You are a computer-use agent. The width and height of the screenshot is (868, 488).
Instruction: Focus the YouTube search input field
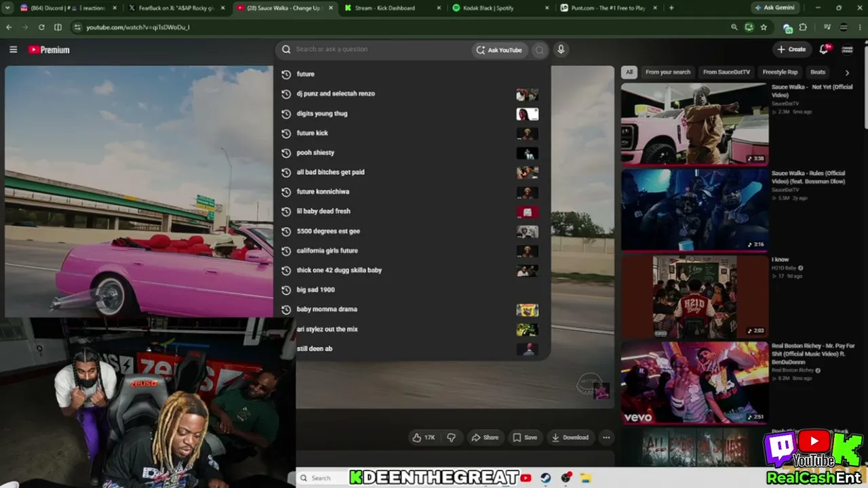click(x=380, y=49)
